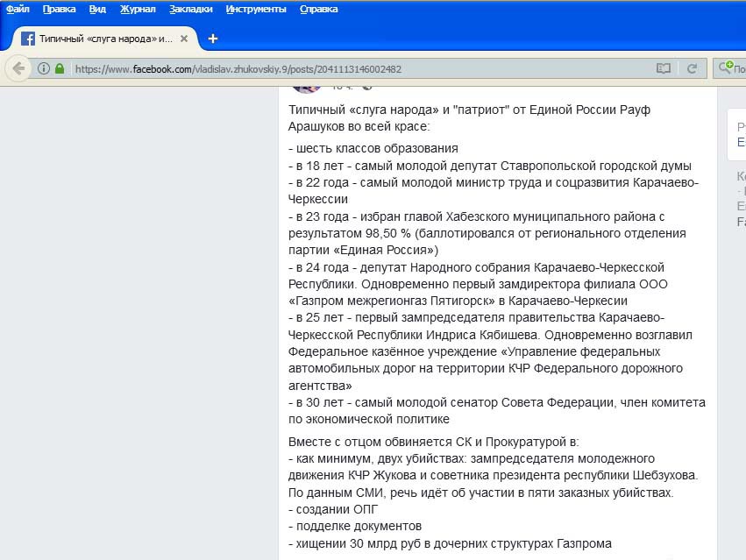Click the line «- подделке документов»
The width and height of the screenshot is (746, 560).
click(355, 526)
